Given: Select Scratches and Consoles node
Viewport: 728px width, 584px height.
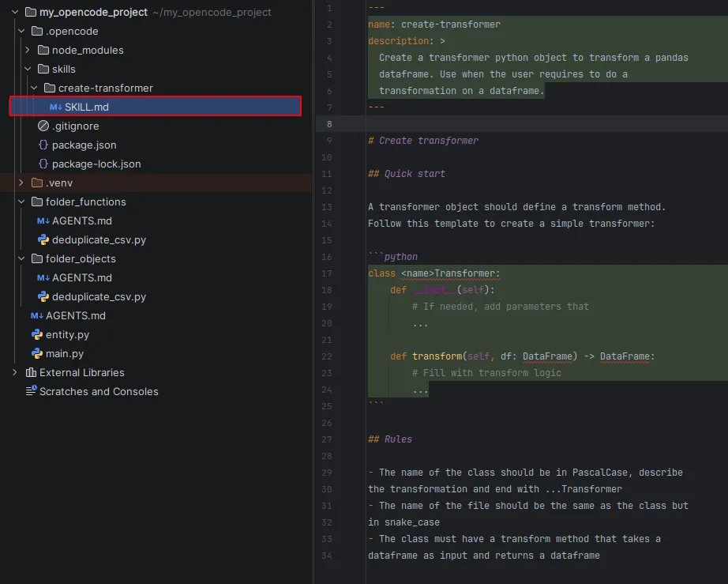Looking at the screenshot, I should point(99,392).
